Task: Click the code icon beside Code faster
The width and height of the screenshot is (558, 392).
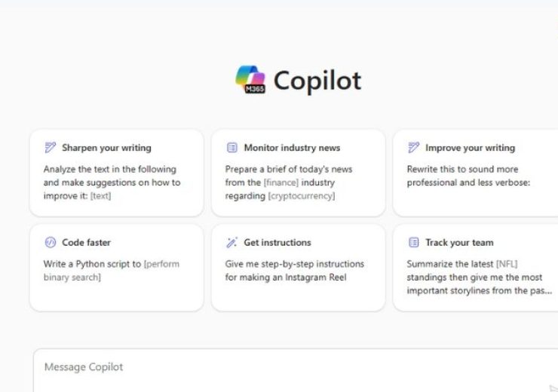Action: (x=51, y=242)
